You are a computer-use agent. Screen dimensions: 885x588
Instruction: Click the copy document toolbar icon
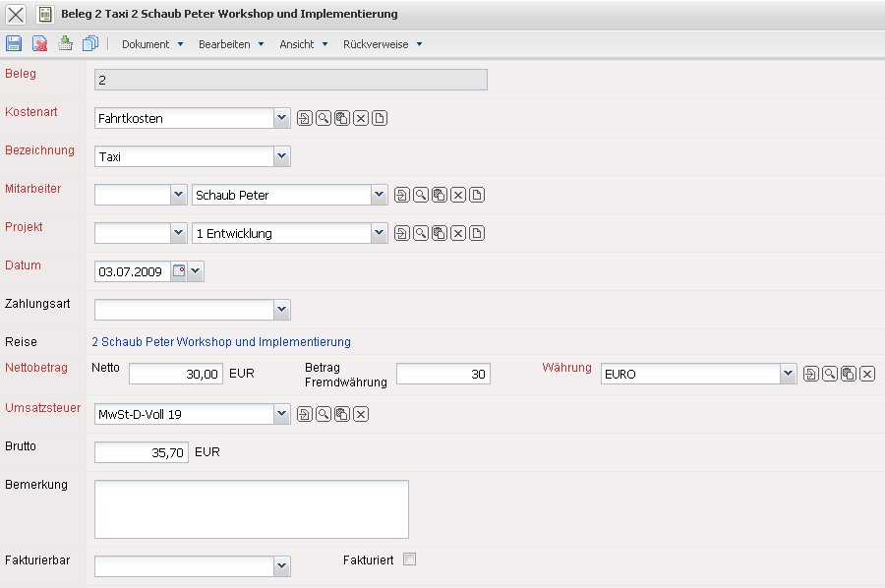point(90,43)
